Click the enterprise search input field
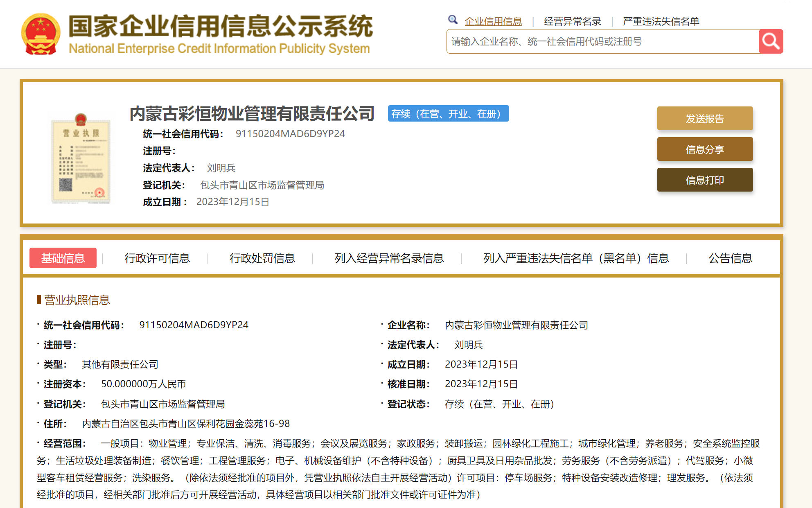Viewport: 812px width, 508px height. [x=602, y=41]
